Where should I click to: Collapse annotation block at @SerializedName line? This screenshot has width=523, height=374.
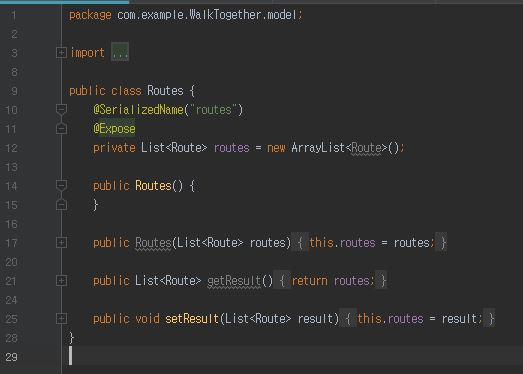61,109
